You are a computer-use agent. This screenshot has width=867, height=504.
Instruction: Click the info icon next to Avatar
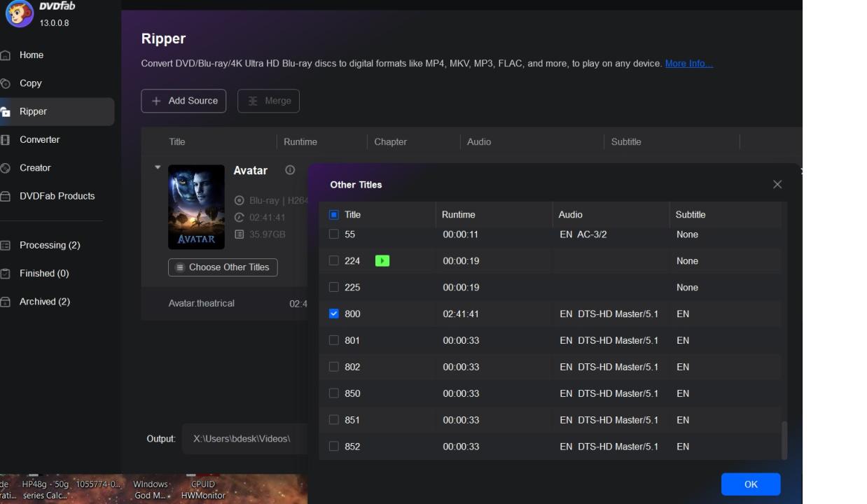pos(290,170)
